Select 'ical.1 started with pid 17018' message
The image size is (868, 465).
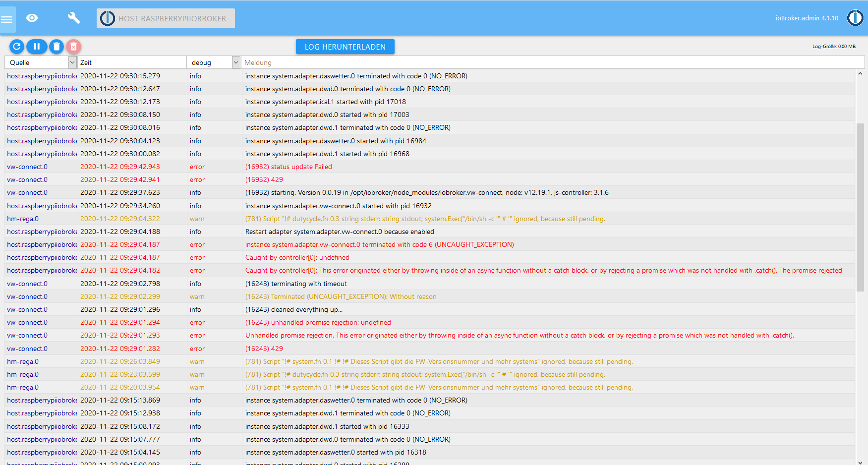pos(325,102)
